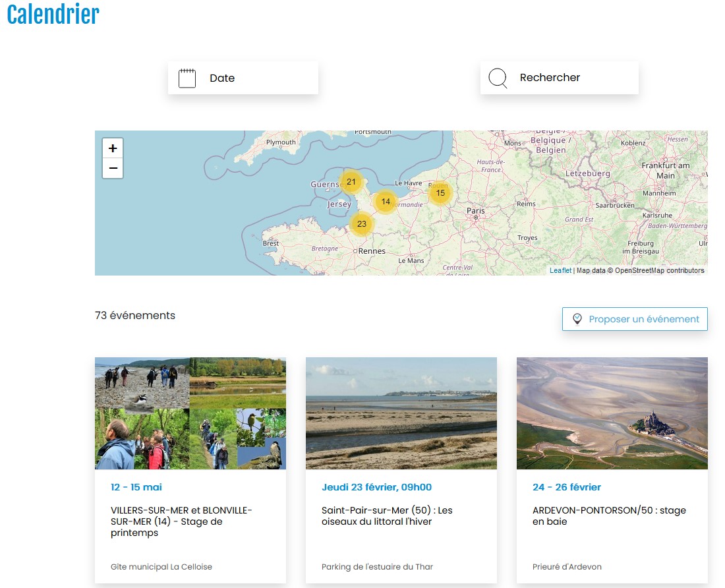Zoom out the map with minus button
This screenshot has width=725, height=588.
point(113,168)
